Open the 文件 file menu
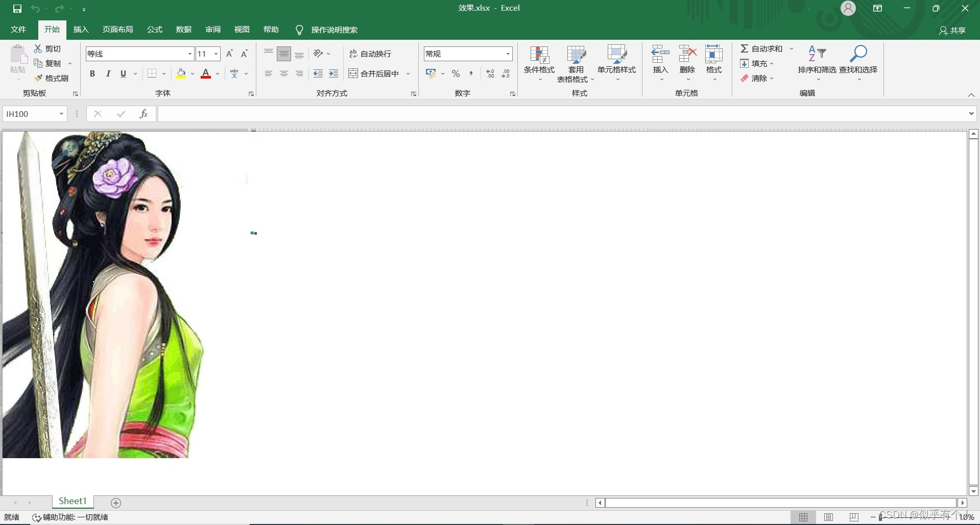This screenshot has height=525, width=980. (x=18, y=30)
